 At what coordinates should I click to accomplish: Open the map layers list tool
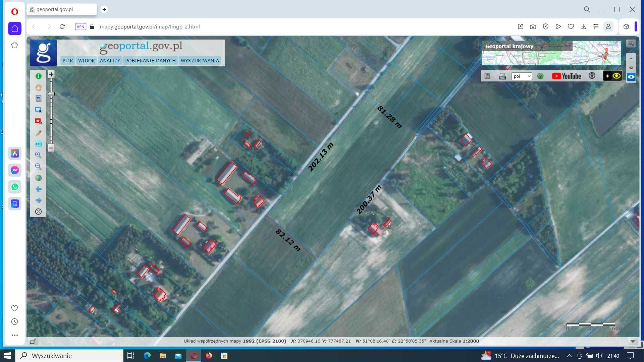(38, 99)
